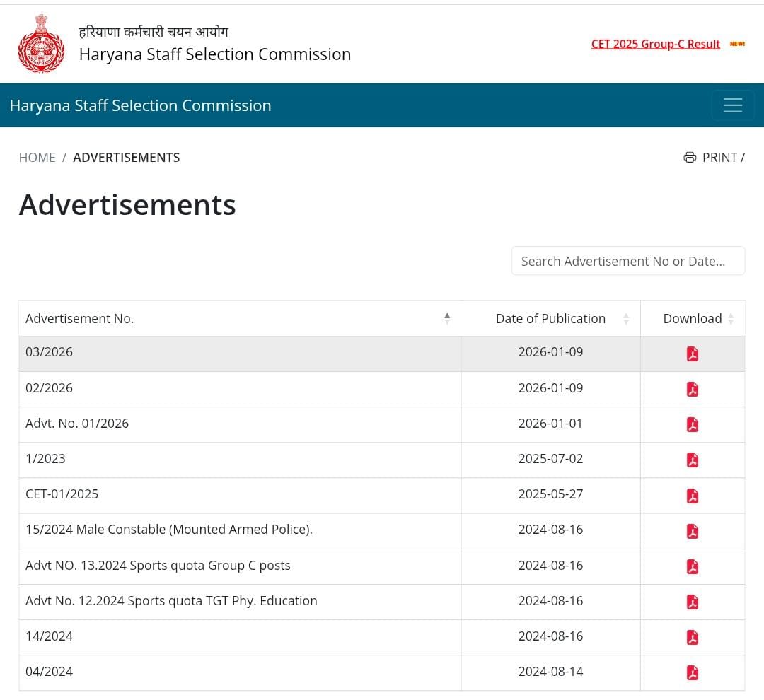Download PDF for 15/2024 Male Constable
The image size is (764, 700).
coord(692,531)
